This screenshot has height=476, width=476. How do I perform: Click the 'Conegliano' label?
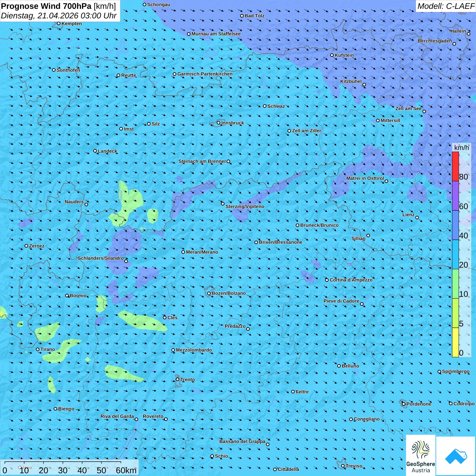(x=367, y=419)
